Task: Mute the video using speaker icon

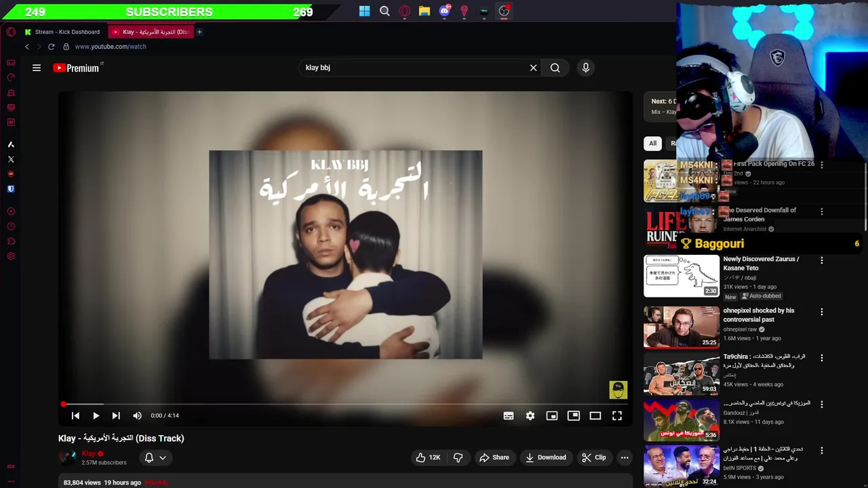Action: [137, 415]
